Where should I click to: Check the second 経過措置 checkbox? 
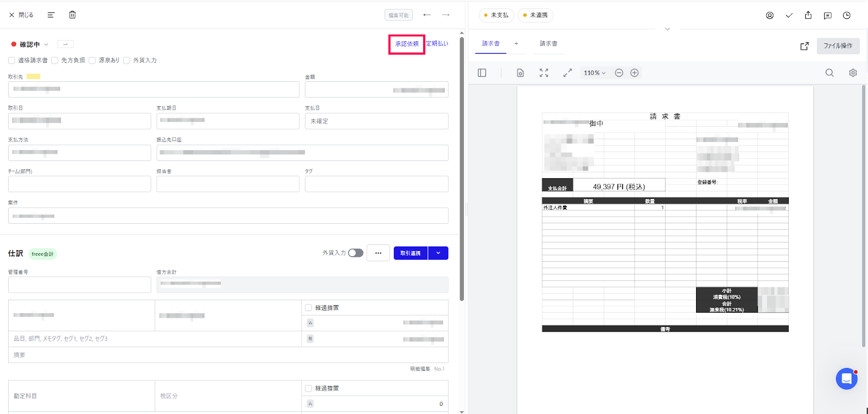[x=309, y=389]
